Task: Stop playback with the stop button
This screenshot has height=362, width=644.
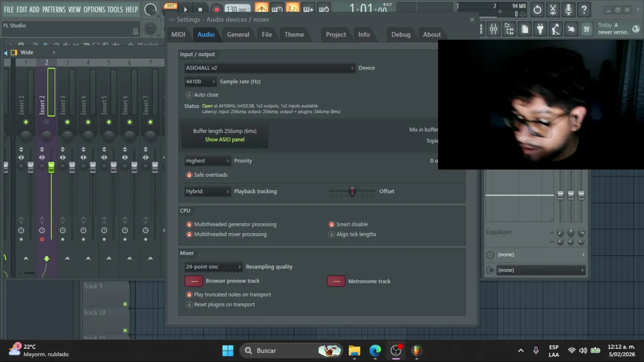Action: click(200, 9)
